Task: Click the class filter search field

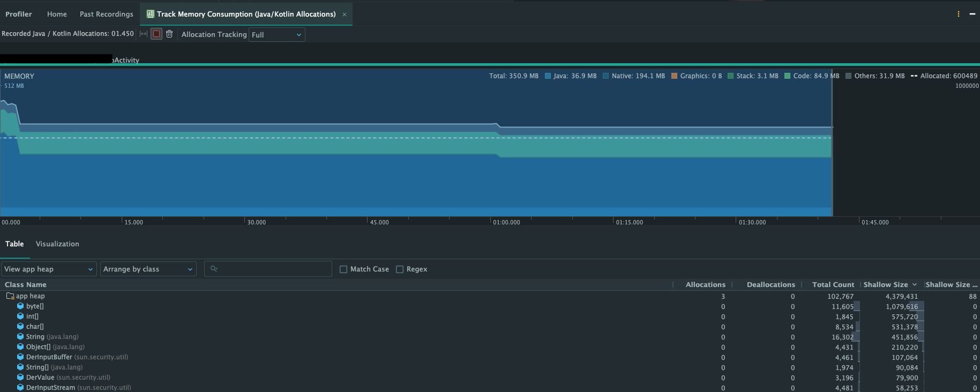Action: click(268, 269)
